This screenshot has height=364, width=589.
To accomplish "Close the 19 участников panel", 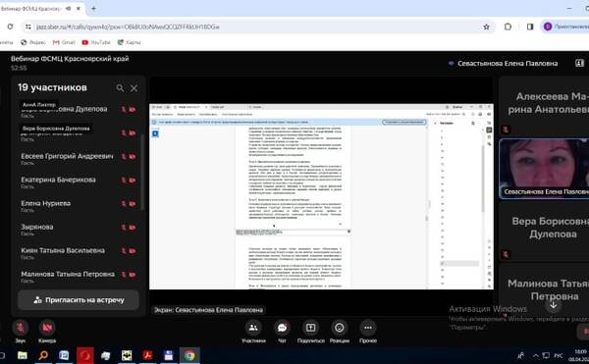I will pyautogui.click(x=134, y=88).
